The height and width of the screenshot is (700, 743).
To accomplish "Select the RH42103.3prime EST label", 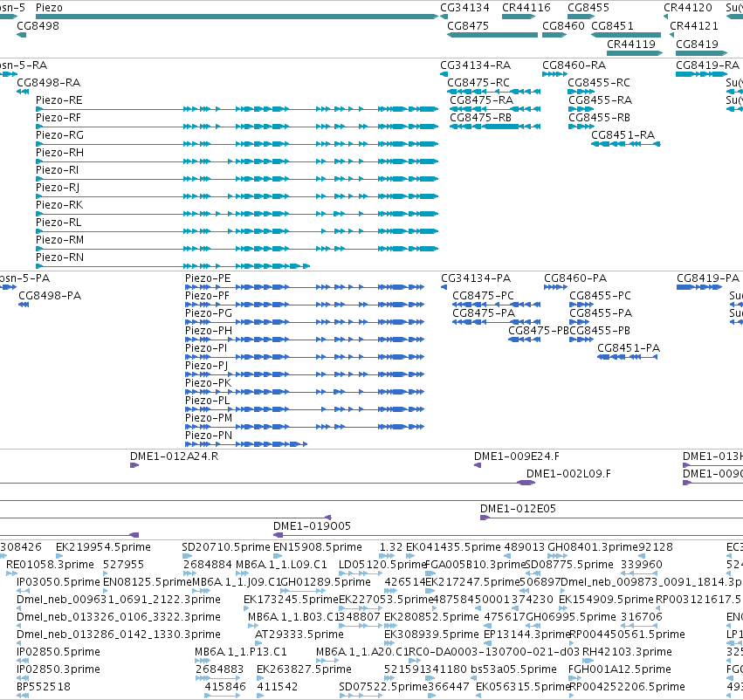I will (x=627, y=652).
